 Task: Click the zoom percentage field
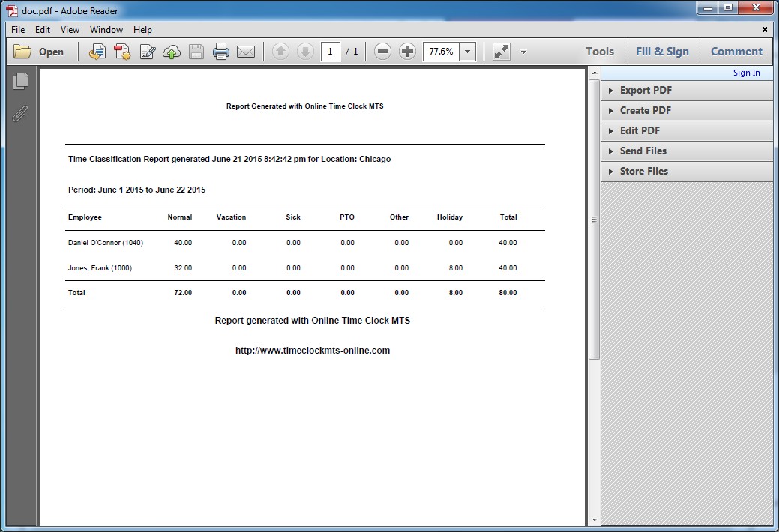441,51
